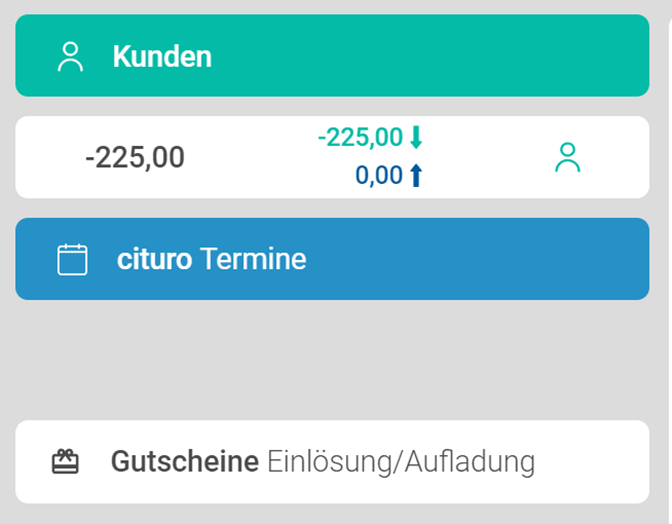The height and width of the screenshot is (524, 672).
Task: Click the dark -225,00 total balance
Action: point(135,157)
